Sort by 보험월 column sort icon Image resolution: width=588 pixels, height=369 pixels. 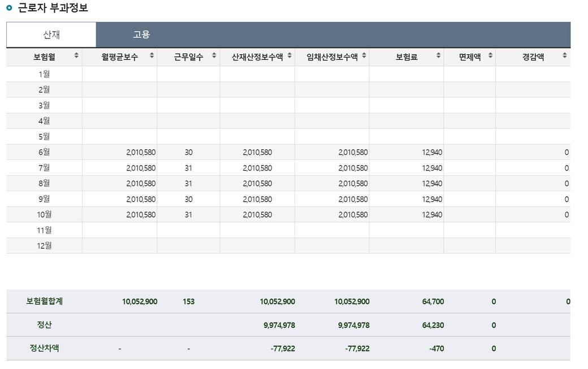click(76, 56)
